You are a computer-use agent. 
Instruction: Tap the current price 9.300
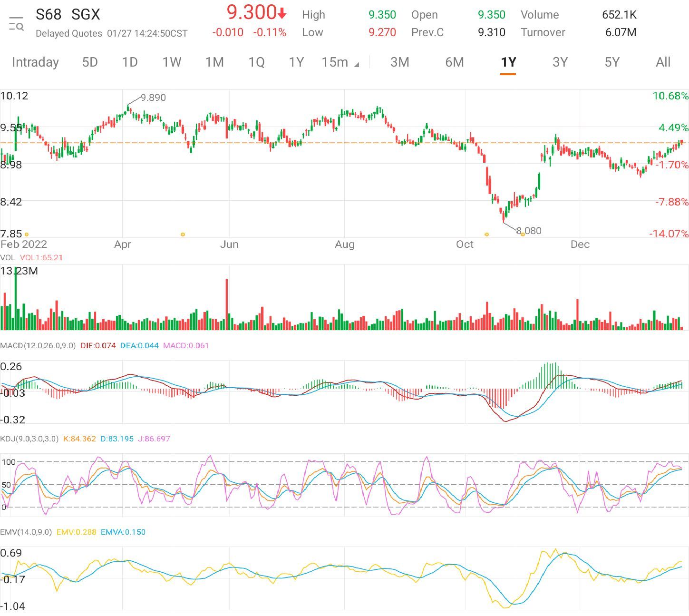point(252,12)
